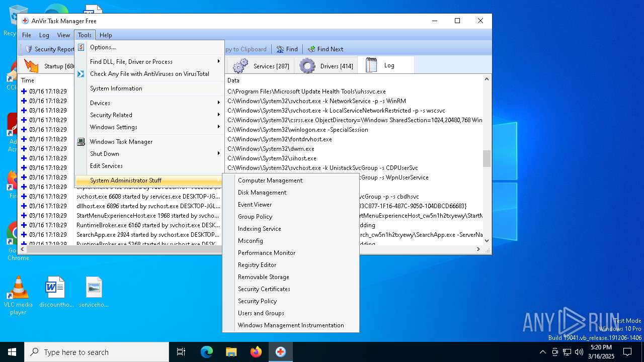
Task: Open Performance Monitor
Action: pyautogui.click(x=291, y=253)
